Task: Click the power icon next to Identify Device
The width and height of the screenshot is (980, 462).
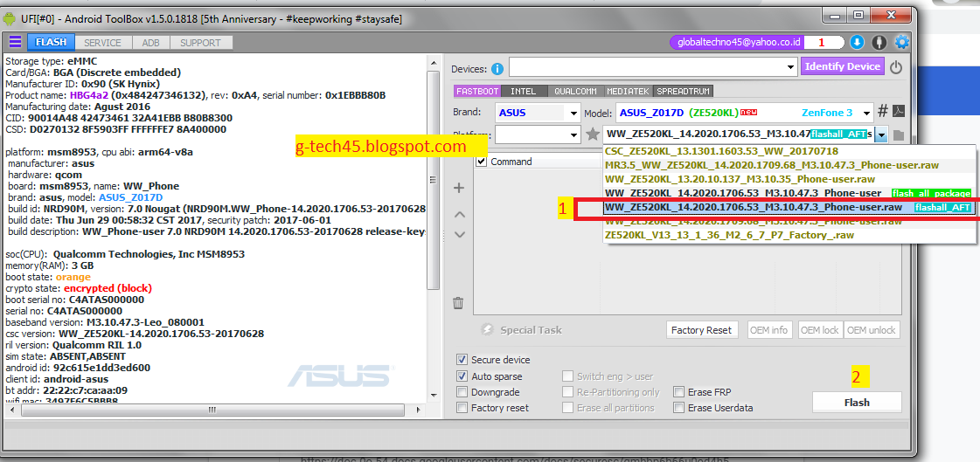Action: point(896,67)
